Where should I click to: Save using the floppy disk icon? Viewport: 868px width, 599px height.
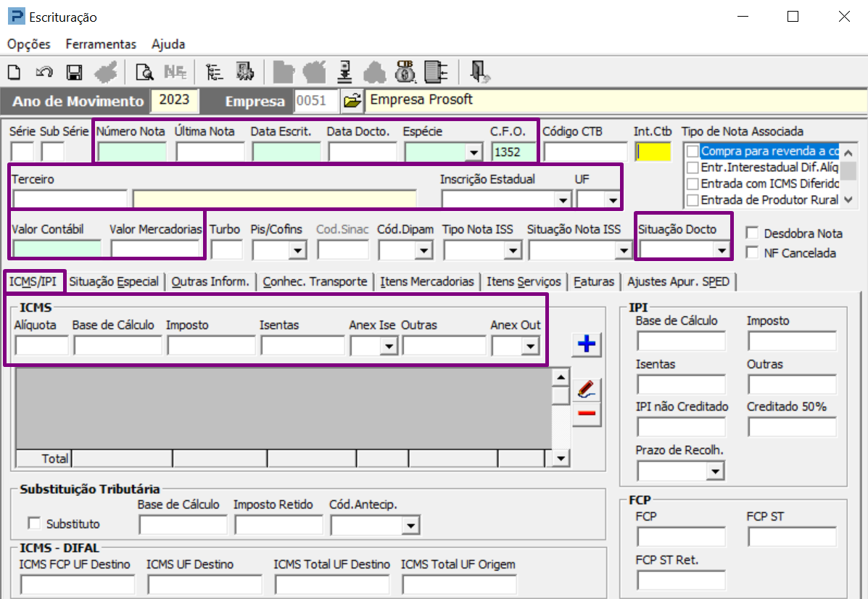(x=73, y=72)
